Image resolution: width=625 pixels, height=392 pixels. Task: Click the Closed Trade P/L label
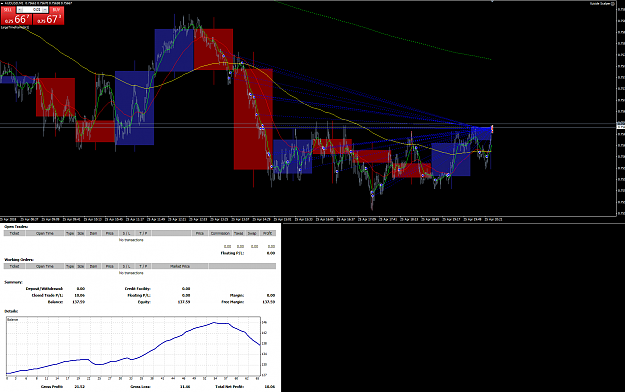[47, 295]
